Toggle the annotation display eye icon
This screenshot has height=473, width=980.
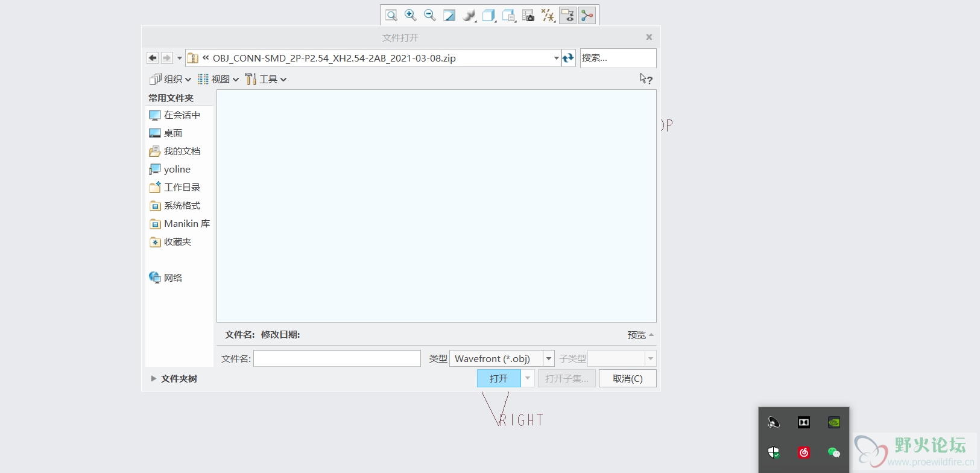click(567, 15)
